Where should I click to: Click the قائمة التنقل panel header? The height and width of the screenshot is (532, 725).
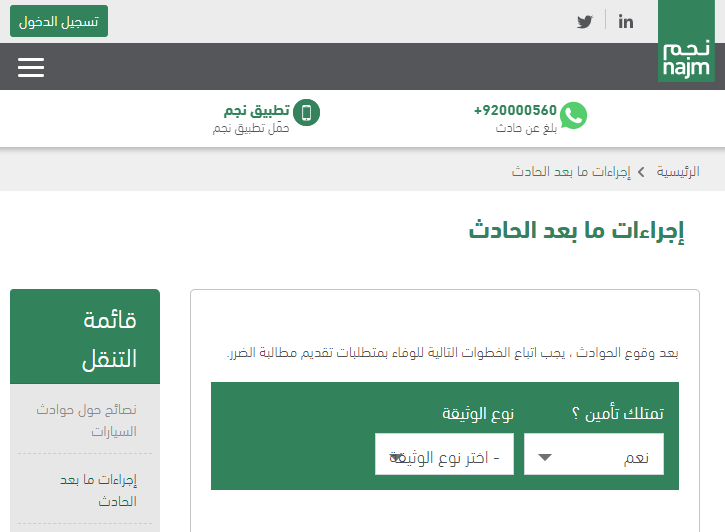tap(85, 338)
